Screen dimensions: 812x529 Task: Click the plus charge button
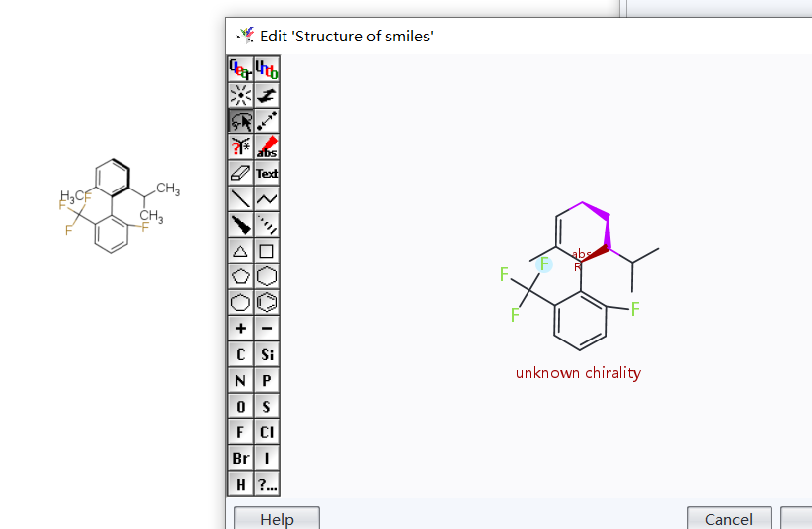[240, 328]
